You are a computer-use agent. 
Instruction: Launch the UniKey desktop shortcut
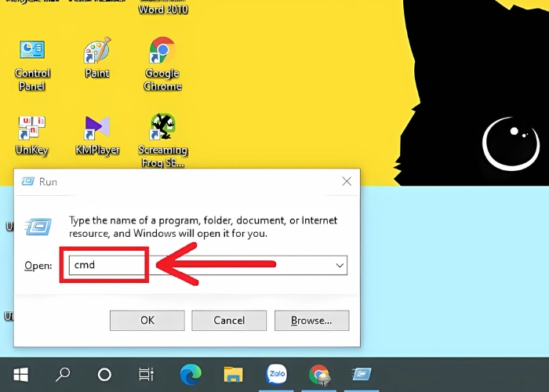click(x=31, y=129)
